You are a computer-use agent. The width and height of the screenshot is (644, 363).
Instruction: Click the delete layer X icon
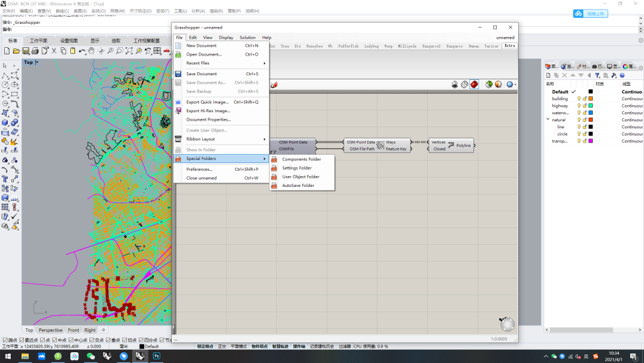[564, 75]
